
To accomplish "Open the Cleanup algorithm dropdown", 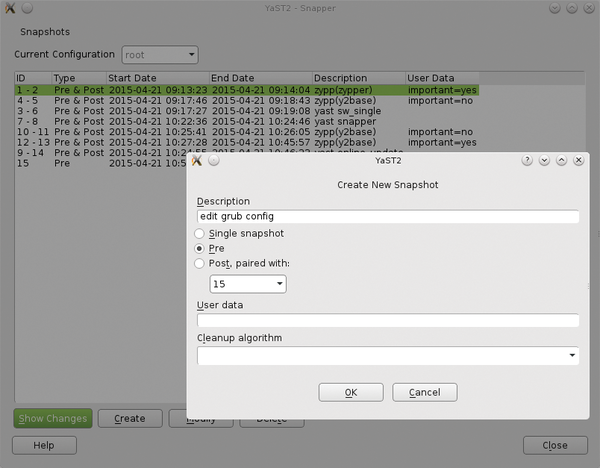I will pos(388,355).
